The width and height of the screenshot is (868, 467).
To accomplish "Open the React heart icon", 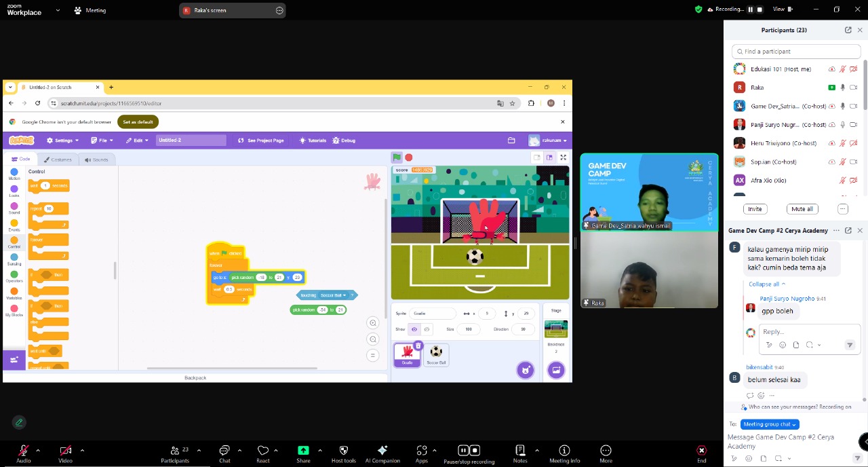I will (x=263, y=451).
